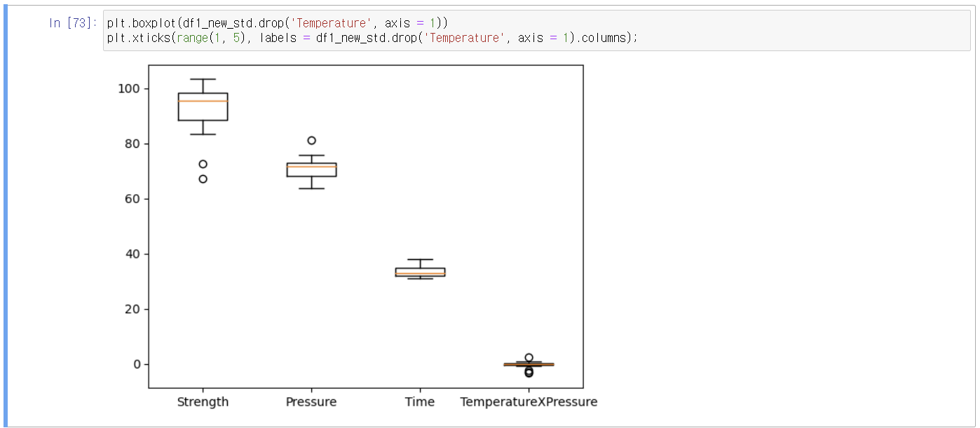Click the 'Strength' x-axis label
The width and height of the screenshot is (980, 428).
[x=203, y=402]
